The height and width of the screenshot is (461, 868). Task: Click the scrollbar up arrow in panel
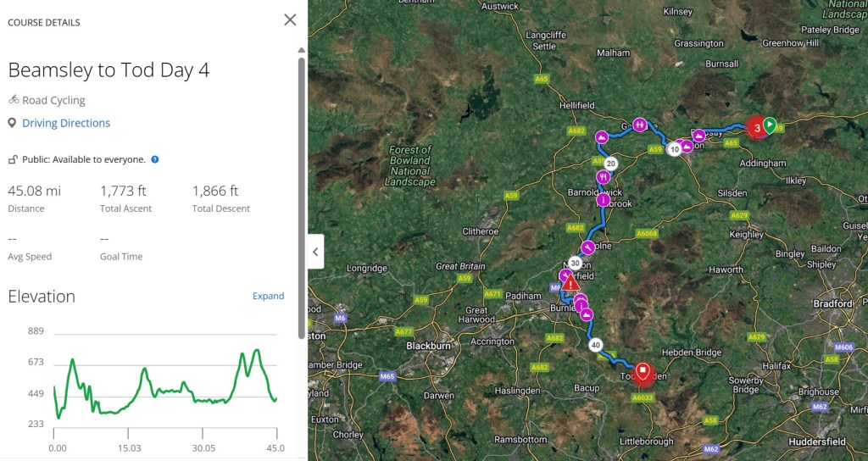pos(301,50)
